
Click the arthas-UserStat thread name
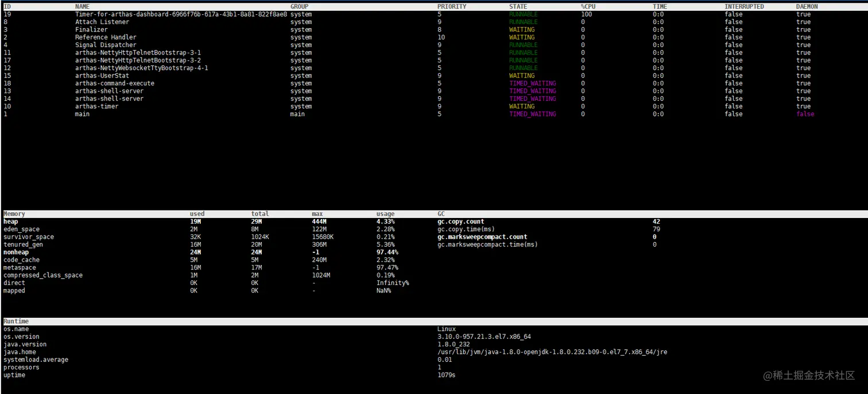coord(102,76)
